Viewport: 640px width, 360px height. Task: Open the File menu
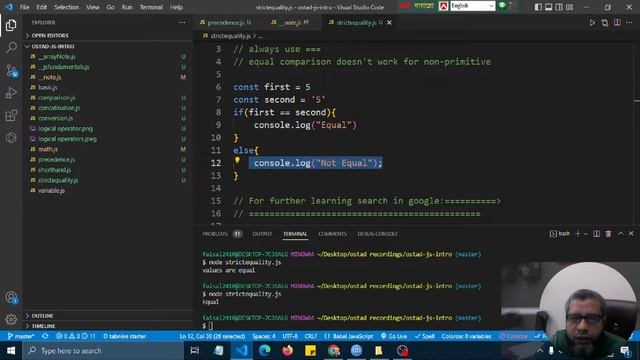coord(24,7)
